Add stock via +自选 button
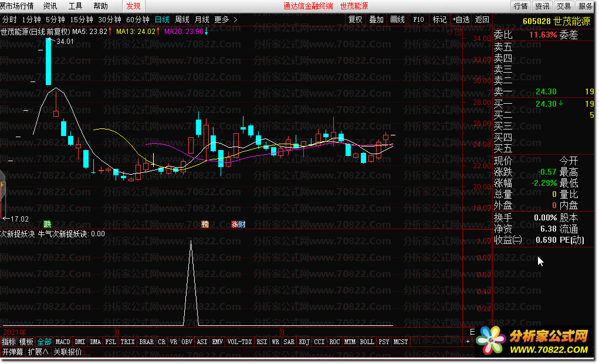 461,19
